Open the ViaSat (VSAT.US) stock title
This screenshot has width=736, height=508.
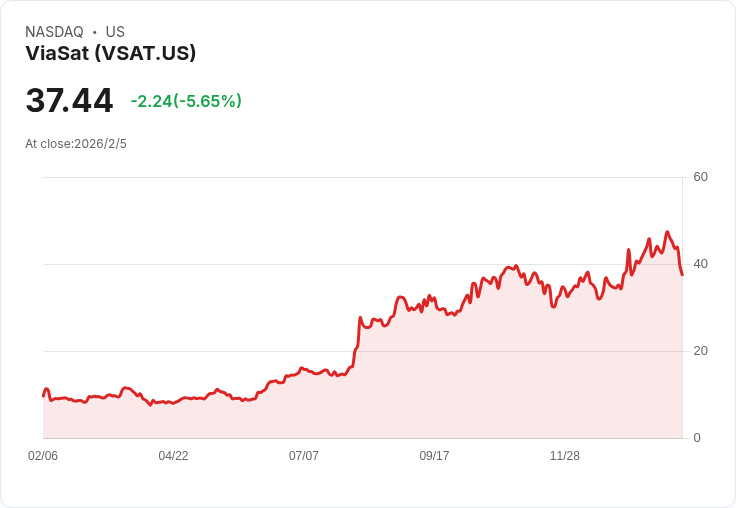(x=110, y=53)
